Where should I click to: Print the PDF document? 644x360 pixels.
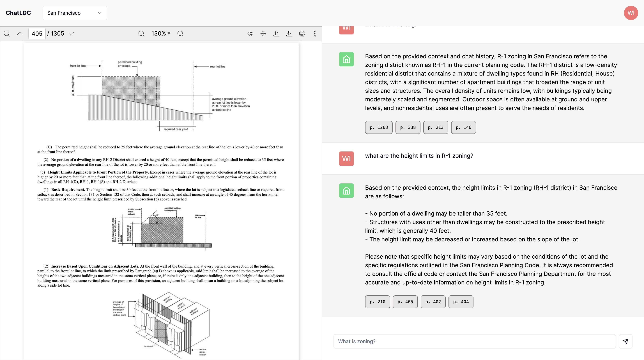[x=302, y=33]
